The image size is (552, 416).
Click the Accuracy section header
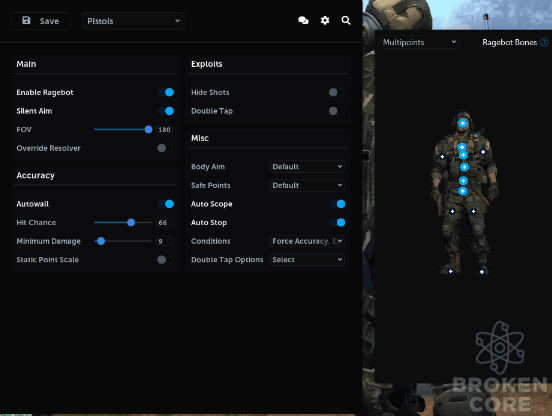click(x=36, y=175)
